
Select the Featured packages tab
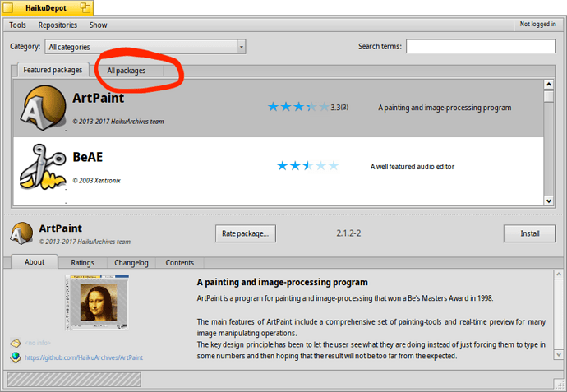[53, 70]
